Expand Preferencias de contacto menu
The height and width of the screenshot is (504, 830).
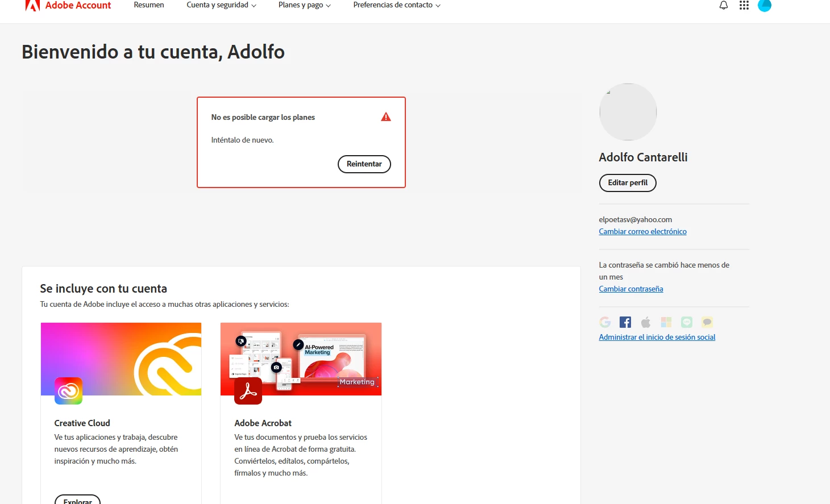[397, 5]
